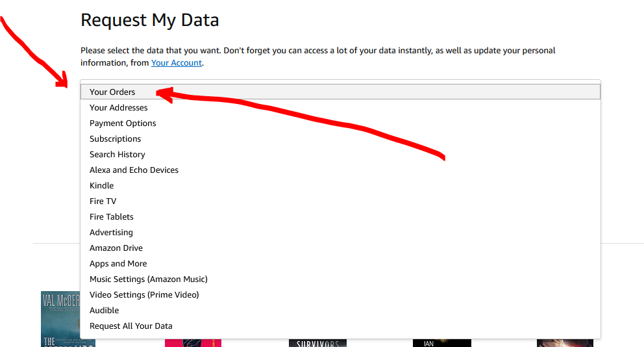Open the Your Account link

(177, 63)
